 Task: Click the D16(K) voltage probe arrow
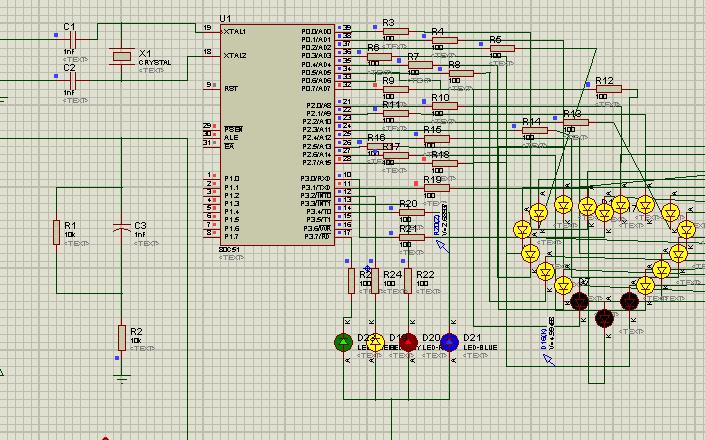[x=549, y=360]
